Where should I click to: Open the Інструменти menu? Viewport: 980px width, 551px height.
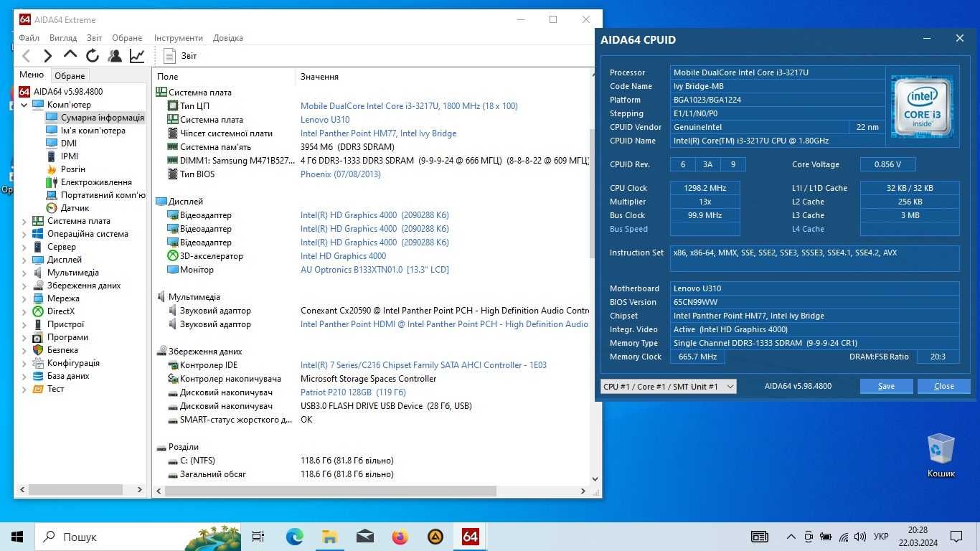coord(178,38)
